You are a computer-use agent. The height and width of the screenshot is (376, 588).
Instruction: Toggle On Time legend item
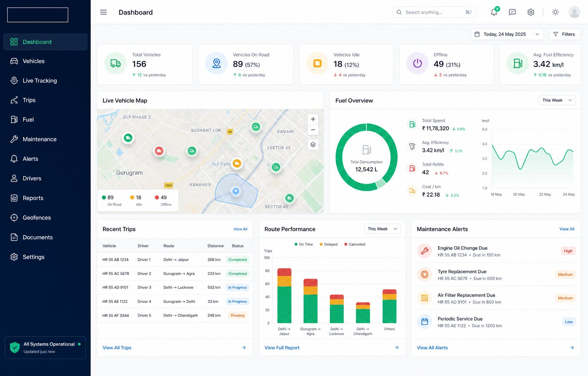[x=304, y=244]
